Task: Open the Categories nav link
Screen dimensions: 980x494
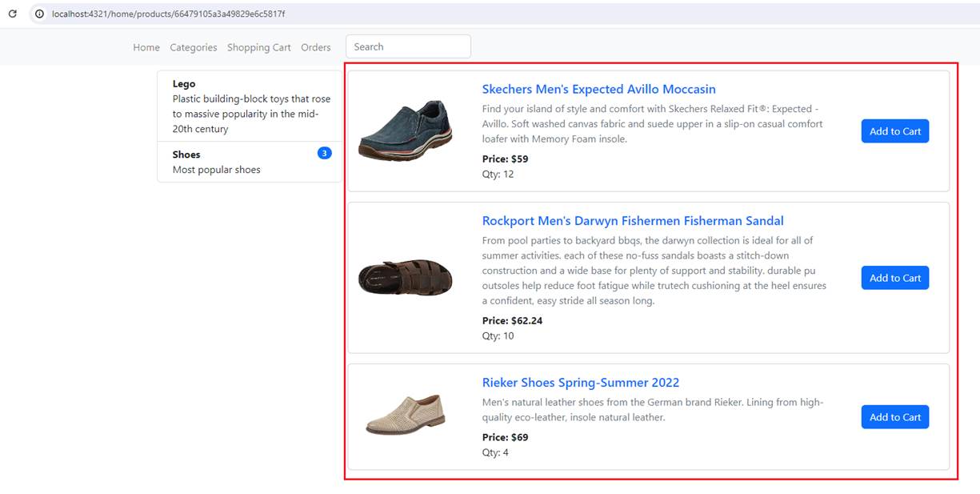Action: tap(194, 47)
